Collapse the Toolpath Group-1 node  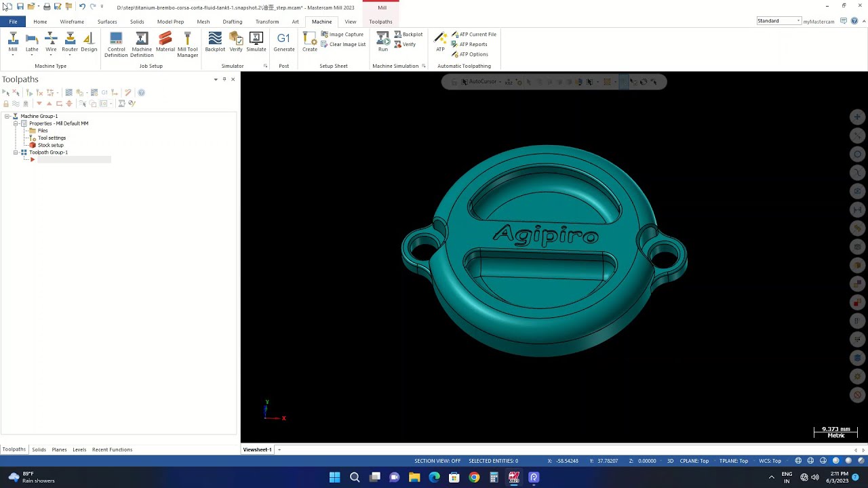[x=16, y=152]
